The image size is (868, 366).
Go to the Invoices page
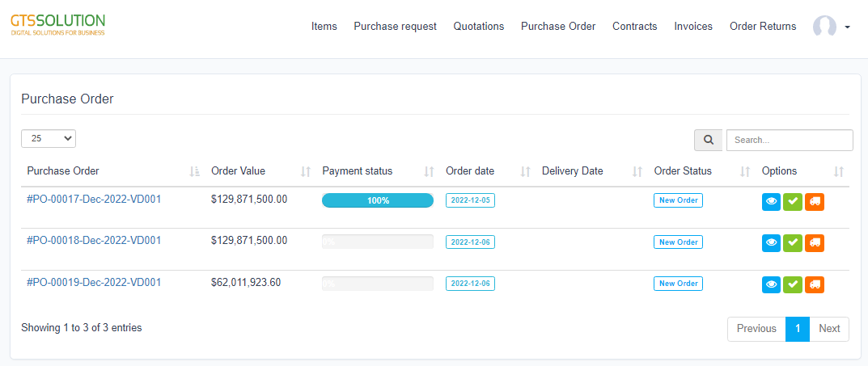click(693, 27)
